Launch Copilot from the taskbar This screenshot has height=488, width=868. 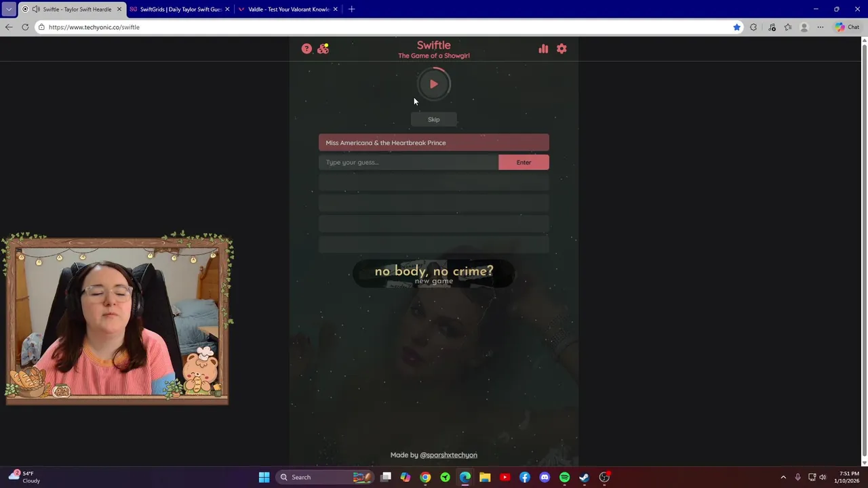406,477
